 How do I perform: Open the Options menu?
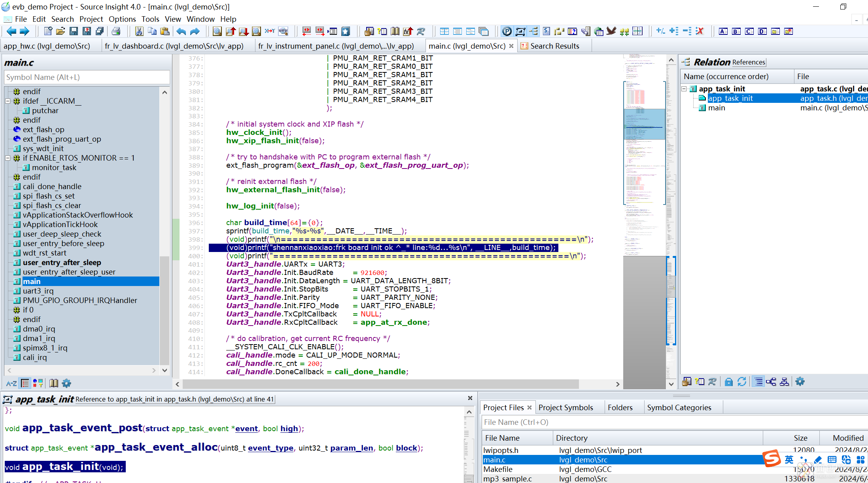pyautogui.click(x=122, y=19)
